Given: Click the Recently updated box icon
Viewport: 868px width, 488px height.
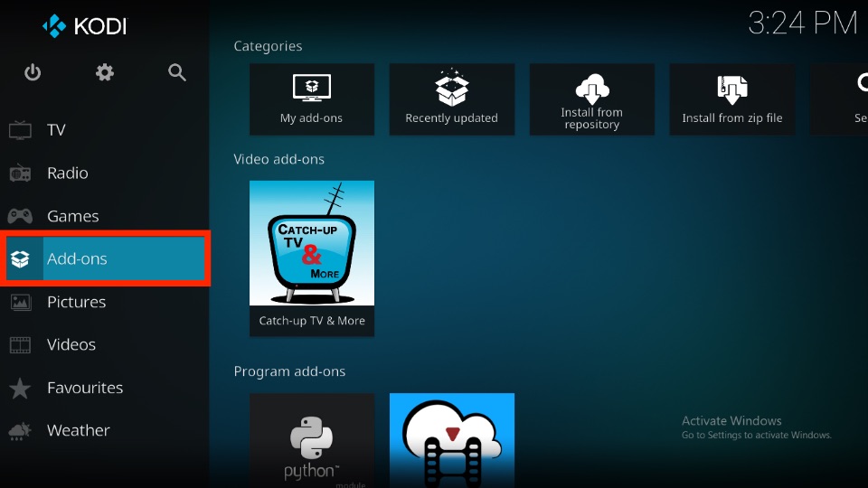Looking at the screenshot, I should 452,88.
